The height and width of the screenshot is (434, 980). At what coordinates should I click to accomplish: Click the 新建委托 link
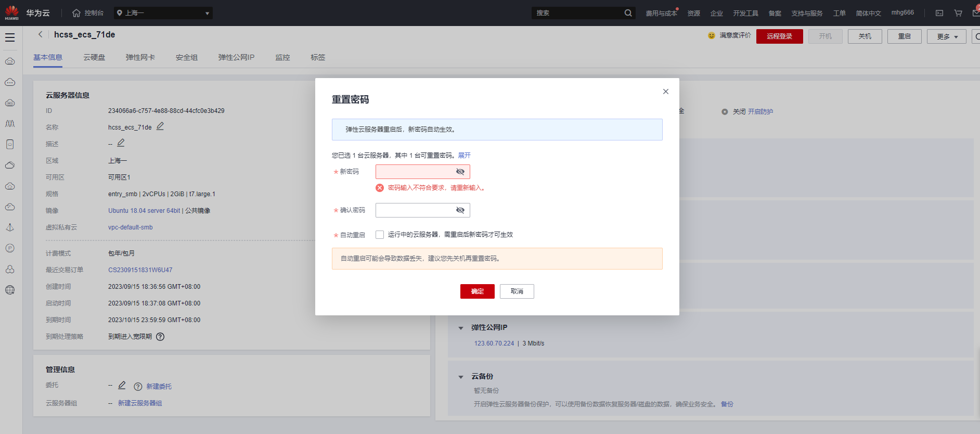[159, 387]
